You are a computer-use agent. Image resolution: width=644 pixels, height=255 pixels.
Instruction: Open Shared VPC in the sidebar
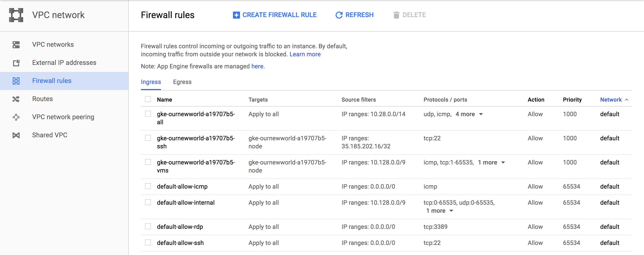tap(64, 135)
